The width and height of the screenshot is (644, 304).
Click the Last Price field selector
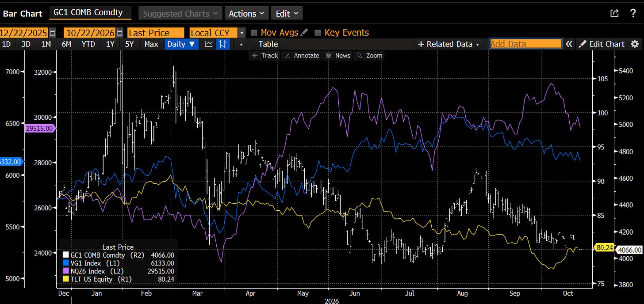tap(156, 33)
